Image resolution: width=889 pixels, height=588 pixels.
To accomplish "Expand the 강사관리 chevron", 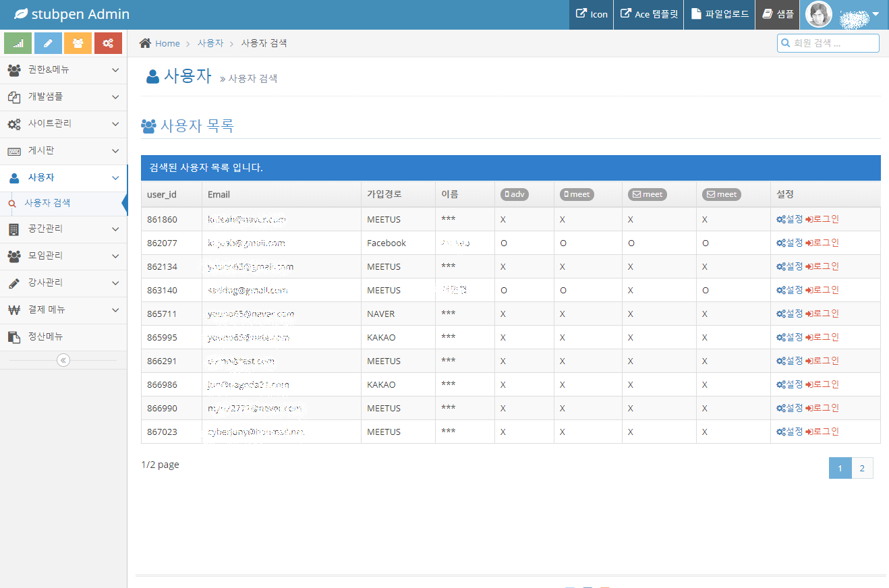I will tap(115, 283).
